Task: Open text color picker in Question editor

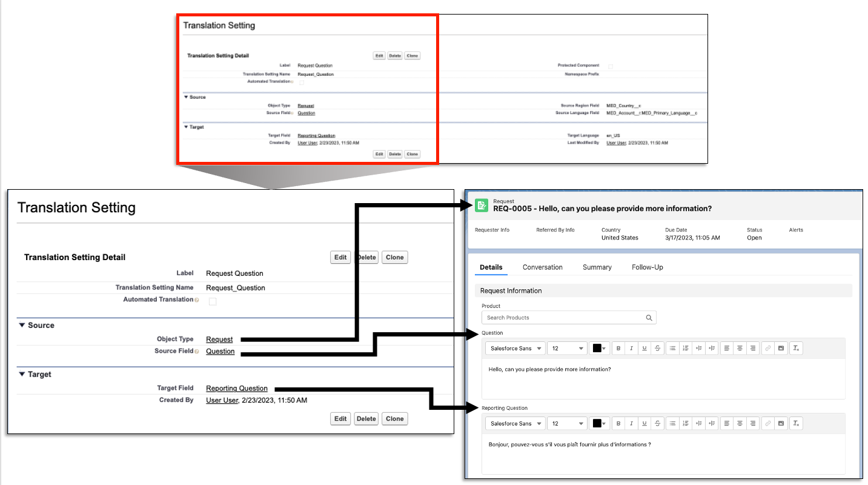Action: coord(599,348)
